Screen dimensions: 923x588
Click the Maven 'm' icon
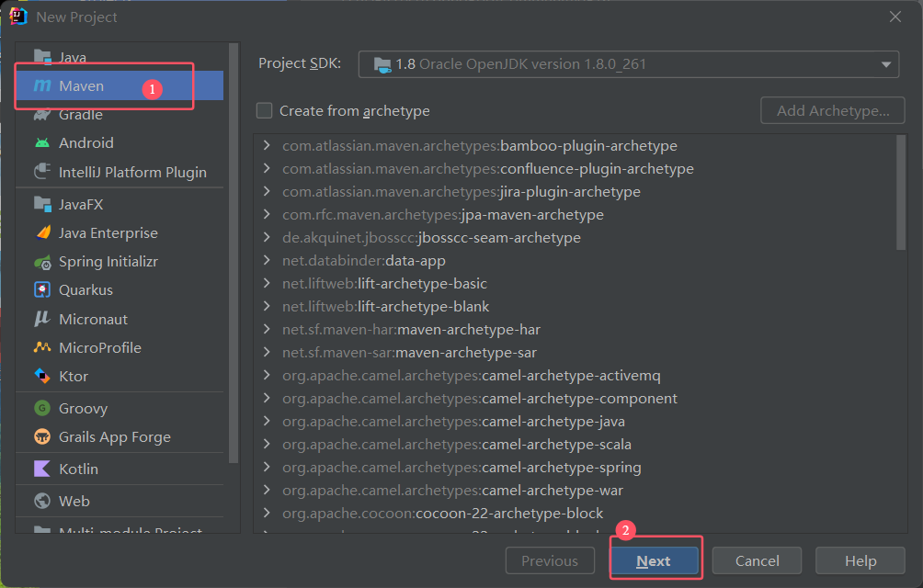tap(42, 85)
